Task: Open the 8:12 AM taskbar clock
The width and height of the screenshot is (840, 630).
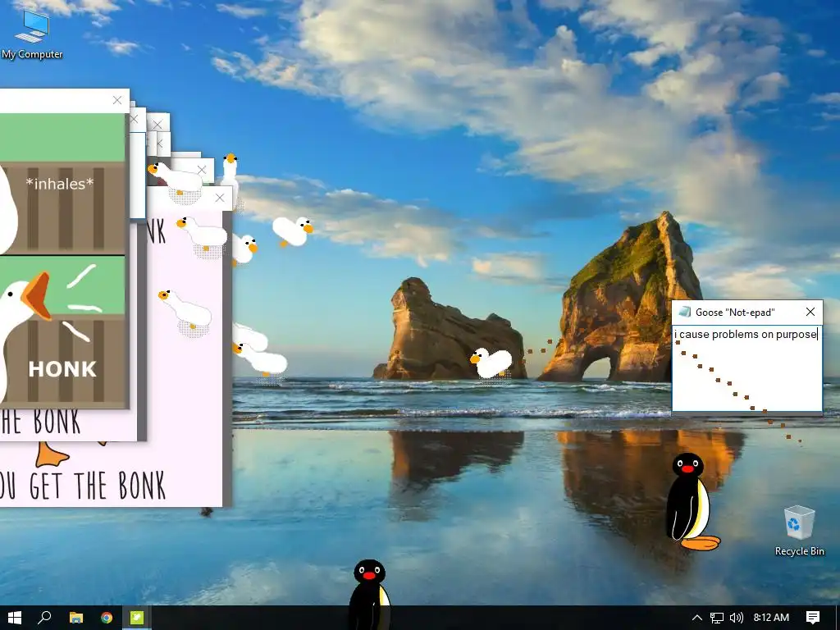Action: pyautogui.click(x=771, y=618)
